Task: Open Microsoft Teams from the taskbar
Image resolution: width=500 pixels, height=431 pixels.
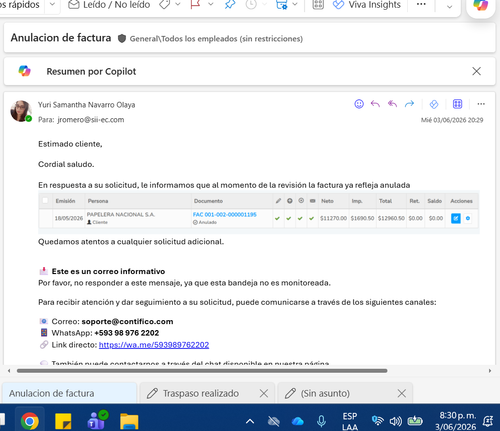Action: (x=97, y=420)
